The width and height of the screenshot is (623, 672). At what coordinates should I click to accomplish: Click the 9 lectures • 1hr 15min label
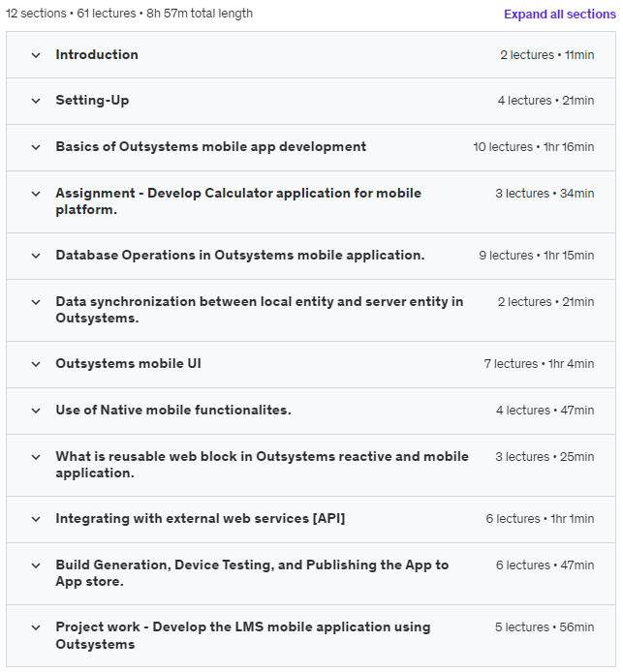pos(537,255)
